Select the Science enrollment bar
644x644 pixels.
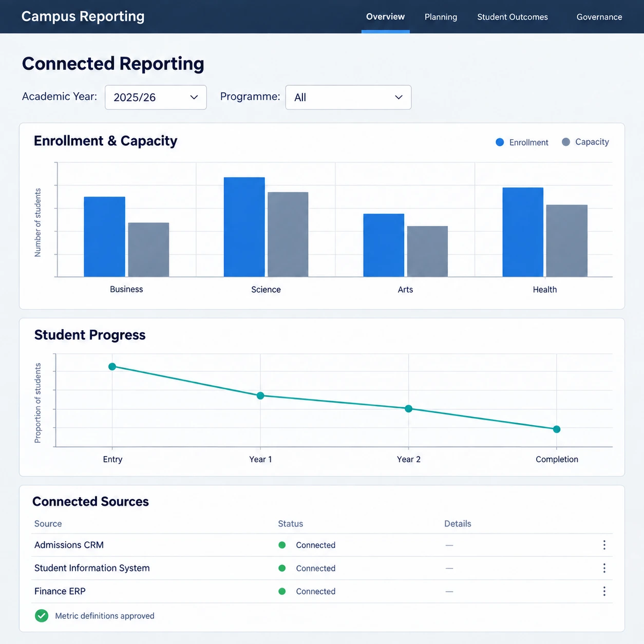[244, 227]
